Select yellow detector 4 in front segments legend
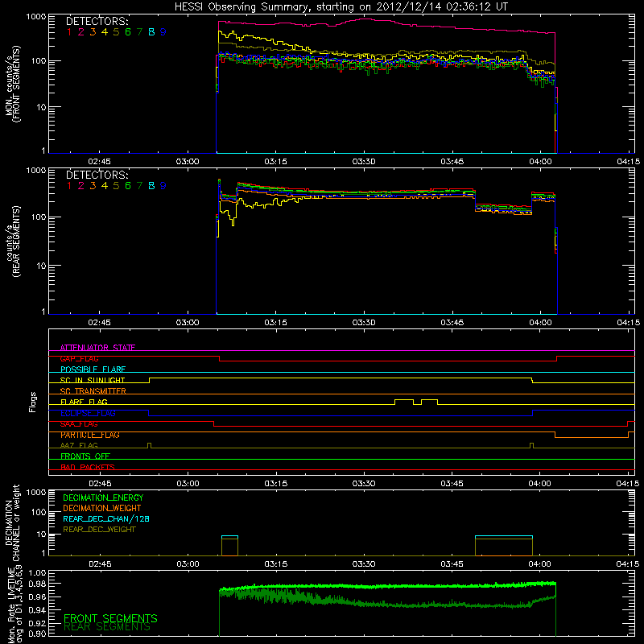The height and width of the screenshot is (644, 644). pyautogui.click(x=105, y=32)
